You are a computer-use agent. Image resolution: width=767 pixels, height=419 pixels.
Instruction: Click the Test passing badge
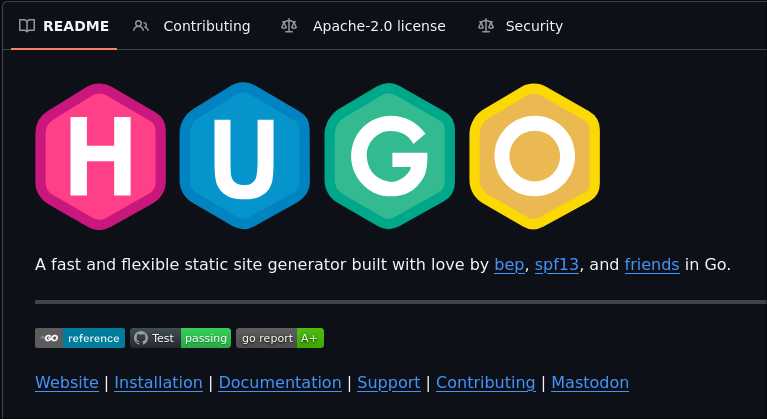pyautogui.click(x=180, y=338)
